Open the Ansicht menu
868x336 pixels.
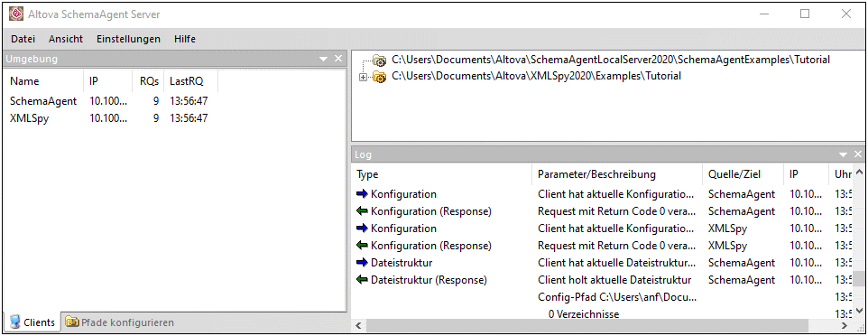pos(66,39)
